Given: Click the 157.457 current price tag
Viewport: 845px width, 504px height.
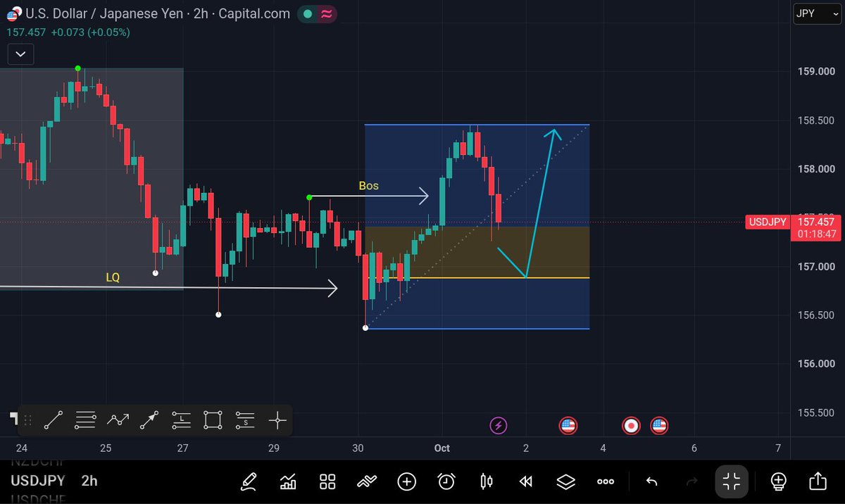Looking at the screenshot, I should pyautogui.click(x=815, y=222).
